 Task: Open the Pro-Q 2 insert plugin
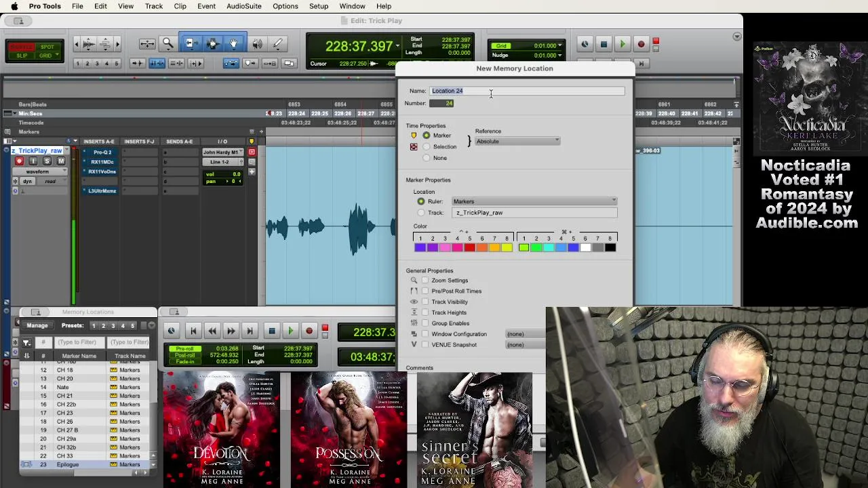coord(103,152)
